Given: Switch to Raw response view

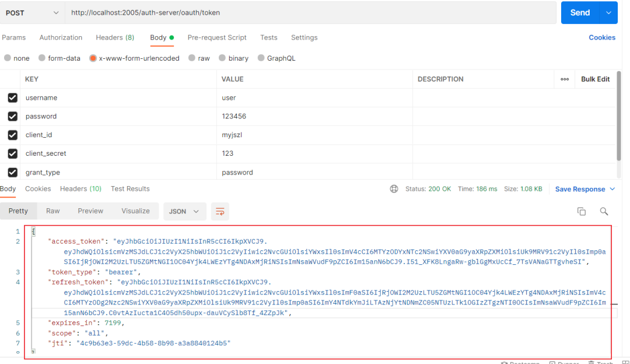Looking at the screenshot, I should 52,211.
